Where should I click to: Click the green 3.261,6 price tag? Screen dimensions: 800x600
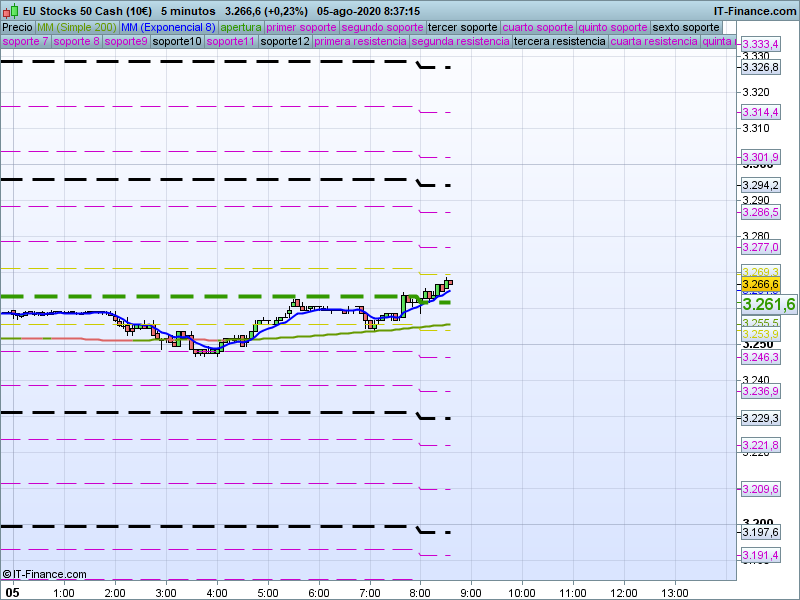[768, 304]
